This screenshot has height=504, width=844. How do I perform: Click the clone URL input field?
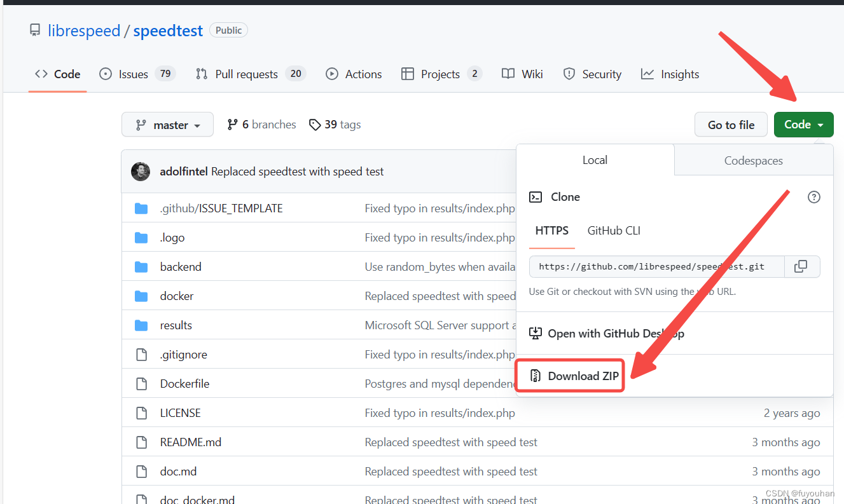[657, 267]
